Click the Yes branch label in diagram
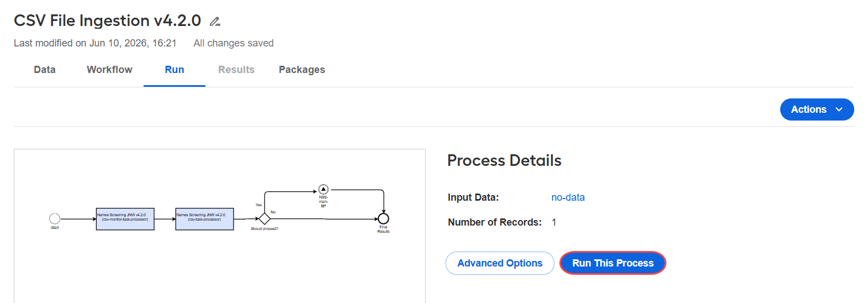868x303 pixels. pos(258,205)
